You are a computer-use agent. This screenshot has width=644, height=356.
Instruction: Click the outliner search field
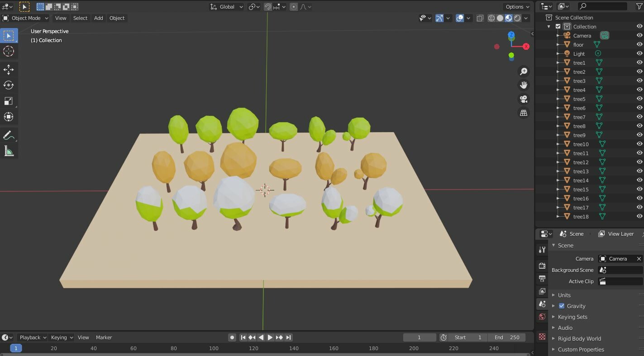(602, 6)
